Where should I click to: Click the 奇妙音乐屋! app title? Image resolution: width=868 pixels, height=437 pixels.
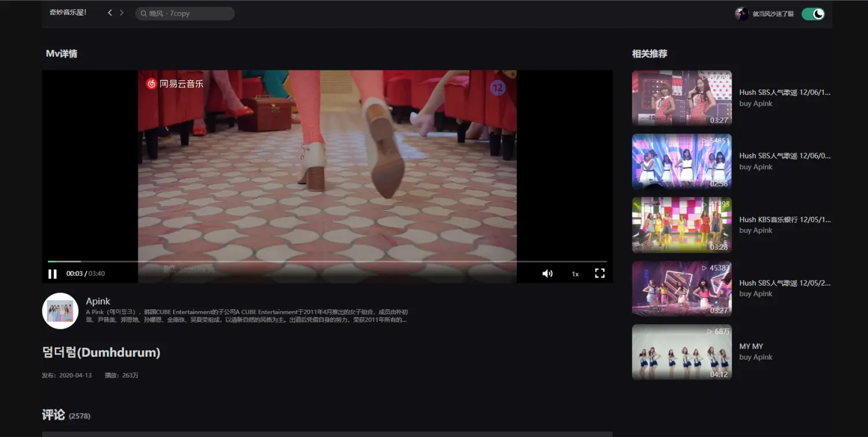[68, 12]
